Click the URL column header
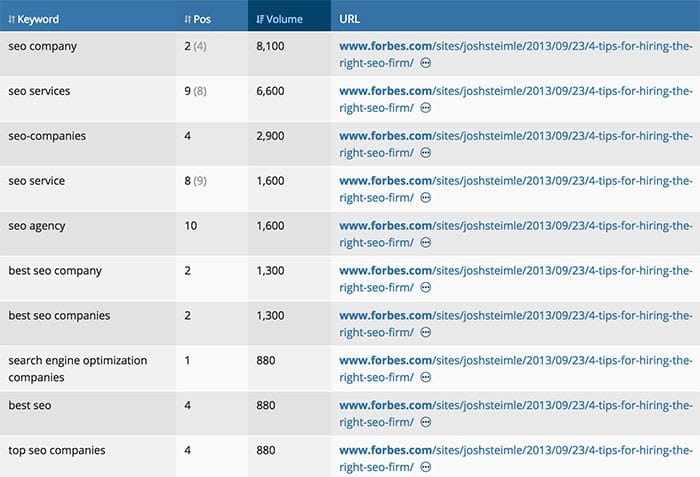Viewport: 700px width, 477px height. (x=350, y=19)
